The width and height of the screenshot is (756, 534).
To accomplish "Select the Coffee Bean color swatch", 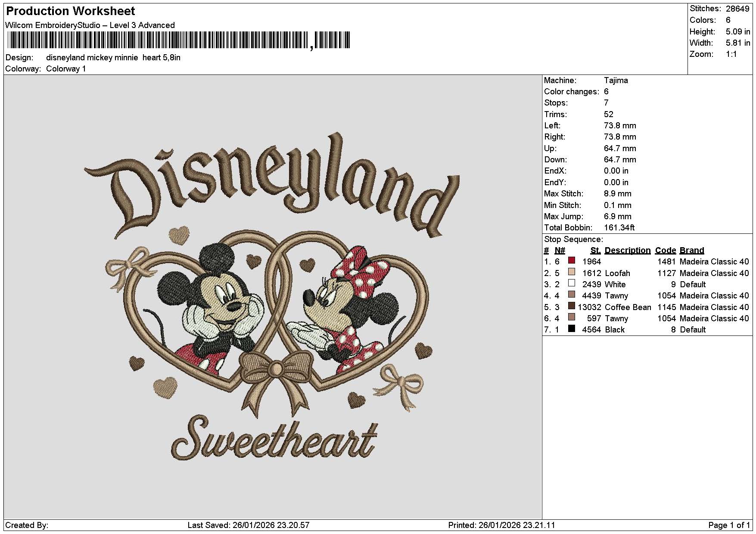I will click(x=572, y=306).
